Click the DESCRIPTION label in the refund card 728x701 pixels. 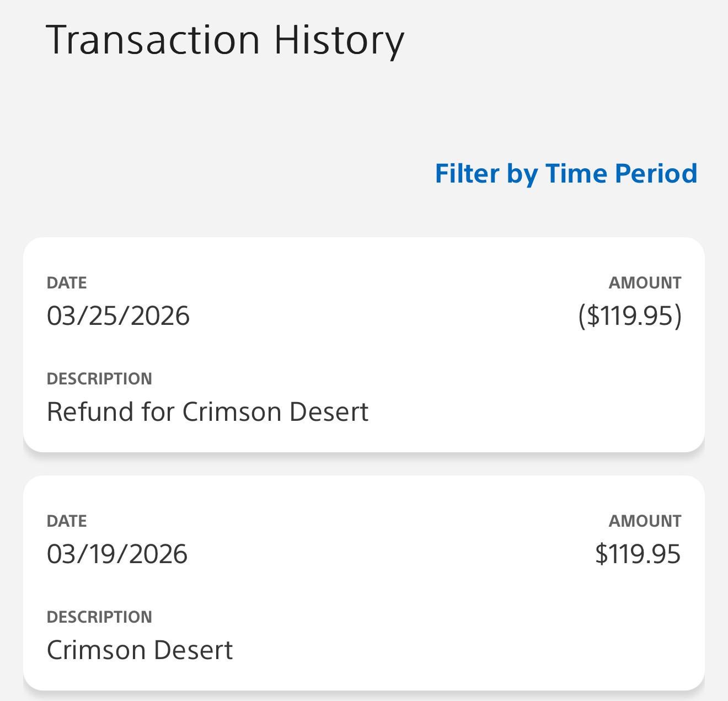pos(99,379)
